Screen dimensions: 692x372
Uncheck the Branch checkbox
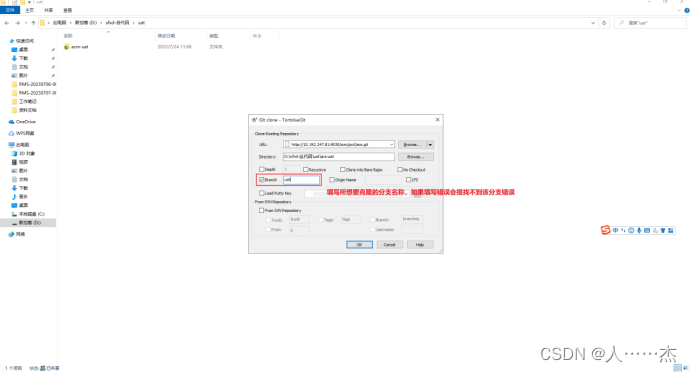point(262,180)
